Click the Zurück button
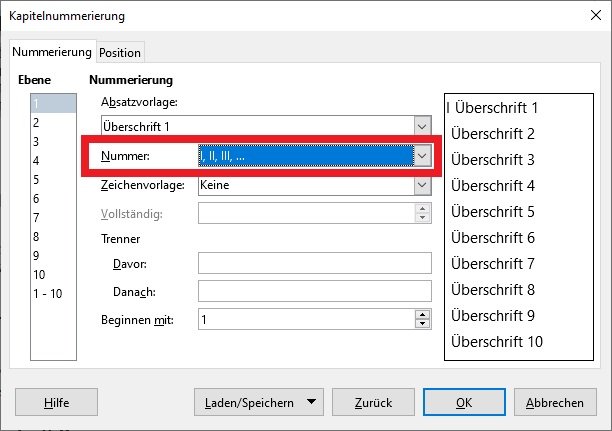Screen dimensions: 612x431 [372, 402]
